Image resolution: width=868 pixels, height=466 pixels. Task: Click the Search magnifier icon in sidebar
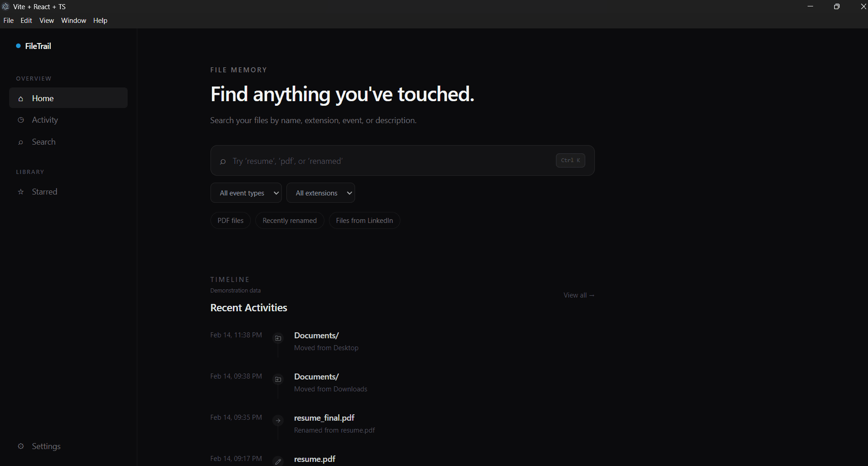pos(21,142)
